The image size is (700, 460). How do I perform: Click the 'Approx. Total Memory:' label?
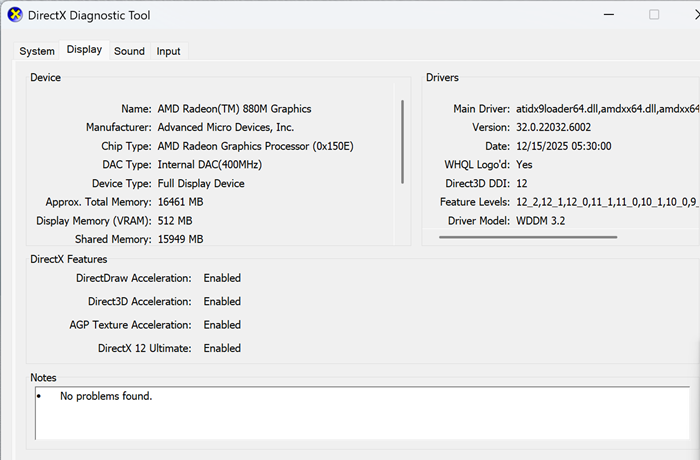[x=99, y=202]
